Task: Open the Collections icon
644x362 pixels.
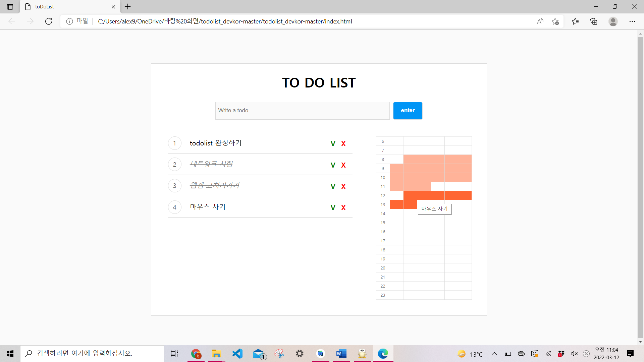Action: coord(594,21)
